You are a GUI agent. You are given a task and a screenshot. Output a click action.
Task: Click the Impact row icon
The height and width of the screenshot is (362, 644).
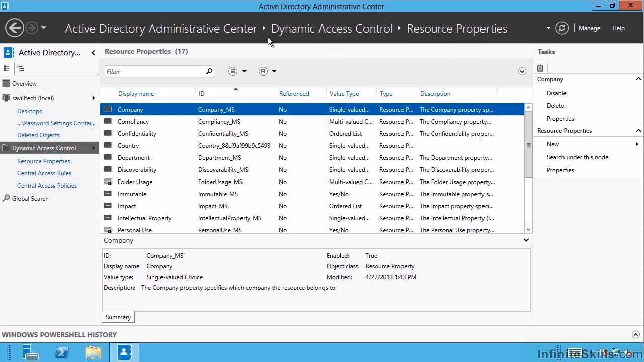pos(108,206)
